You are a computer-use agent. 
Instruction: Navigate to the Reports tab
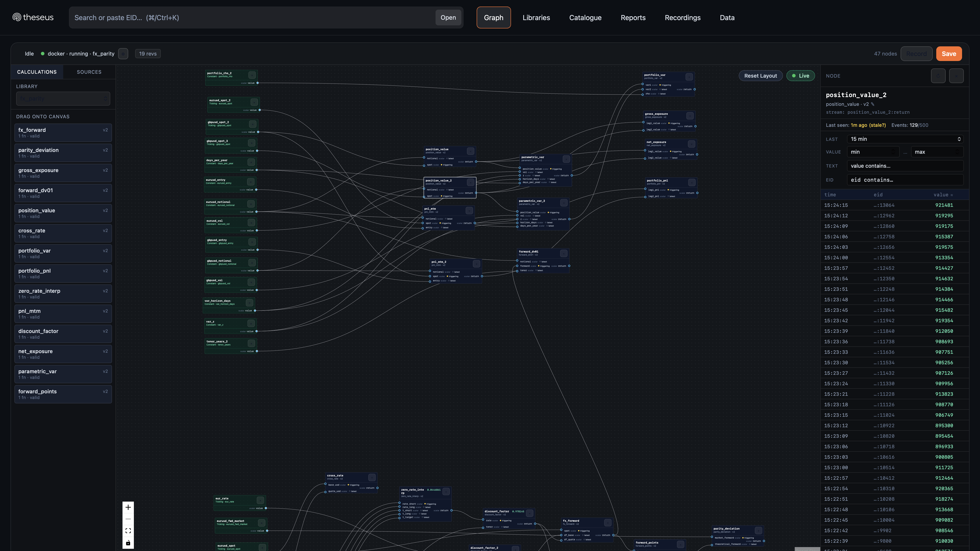click(x=633, y=17)
